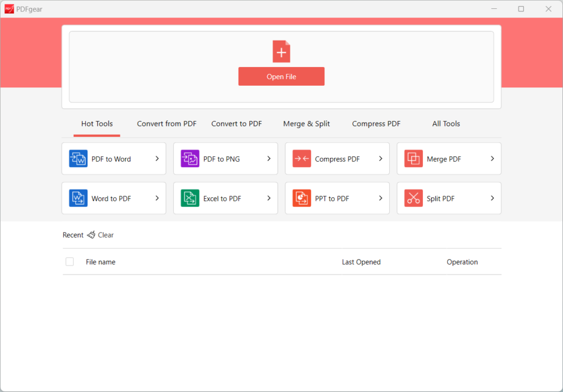The width and height of the screenshot is (563, 392).
Task: Click the red add-file plus icon
Action: click(x=281, y=52)
